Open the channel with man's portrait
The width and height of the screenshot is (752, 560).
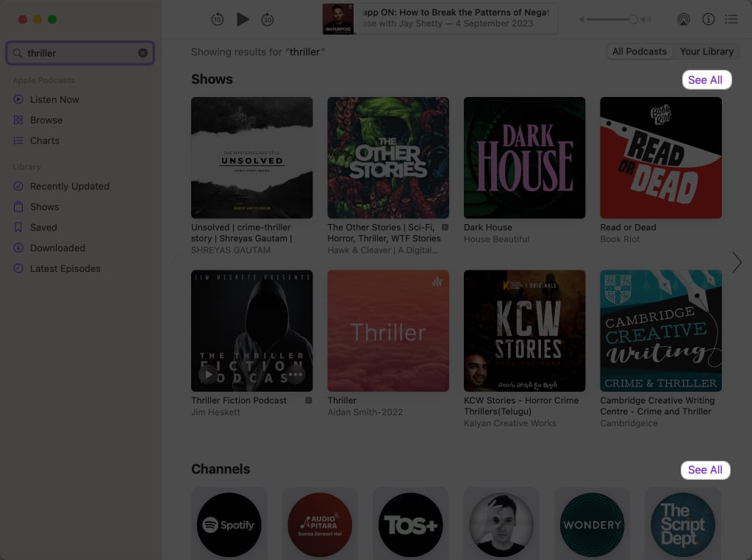pyautogui.click(x=501, y=525)
